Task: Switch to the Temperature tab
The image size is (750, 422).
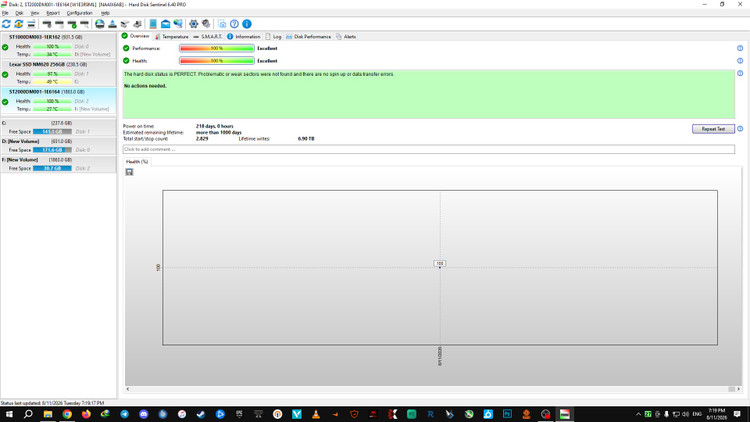Action: pyautogui.click(x=172, y=36)
